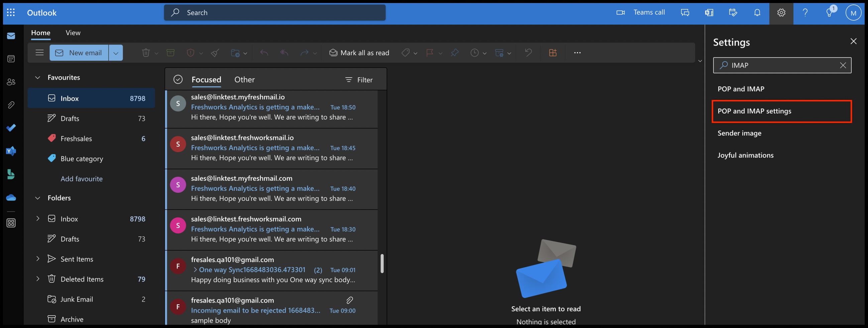Toggle the select all messages circle

178,79
